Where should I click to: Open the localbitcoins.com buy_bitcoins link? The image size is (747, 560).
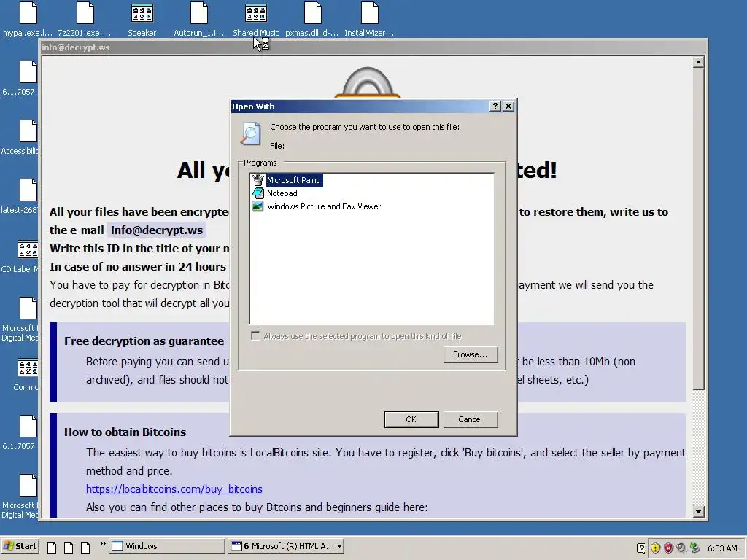[x=174, y=489]
